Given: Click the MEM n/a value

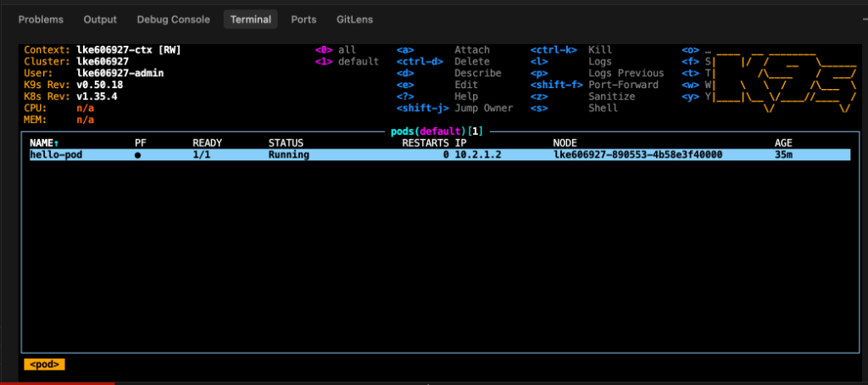Looking at the screenshot, I should click(x=86, y=120).
